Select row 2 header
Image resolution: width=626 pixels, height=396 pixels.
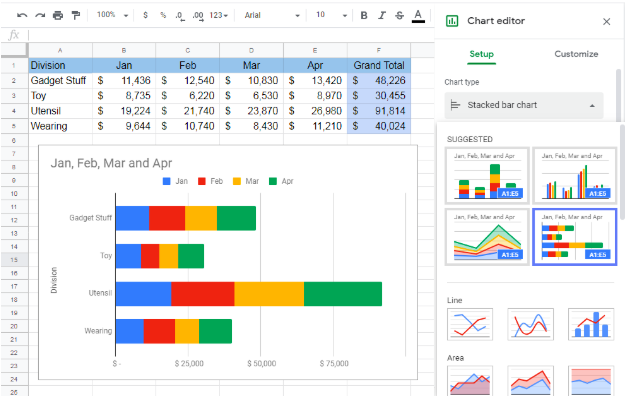[14, 81]
